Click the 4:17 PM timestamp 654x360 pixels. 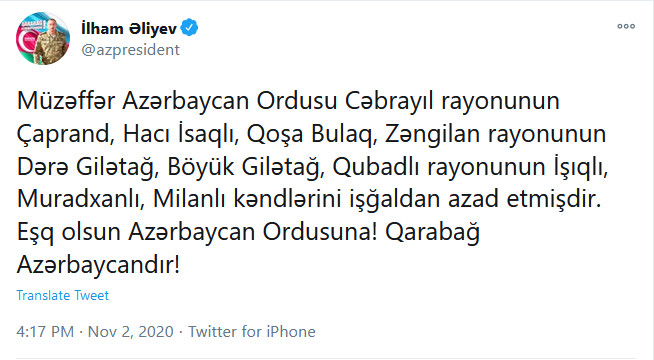click(45, 332)
